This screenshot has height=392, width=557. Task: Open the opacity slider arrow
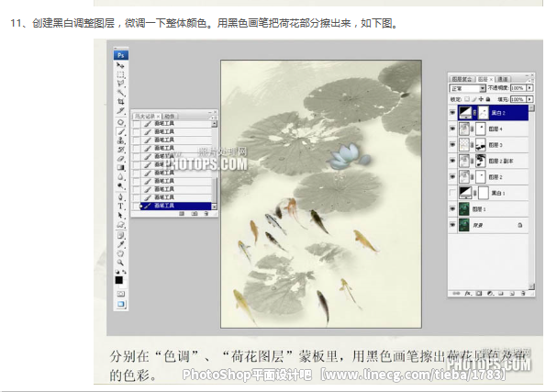[x=530, y=88]
